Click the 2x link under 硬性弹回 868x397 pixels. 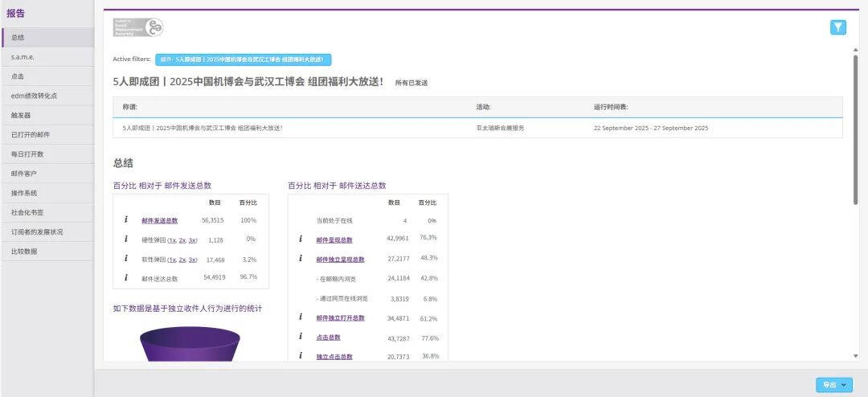pyautogui.click(x=182, y=239)
